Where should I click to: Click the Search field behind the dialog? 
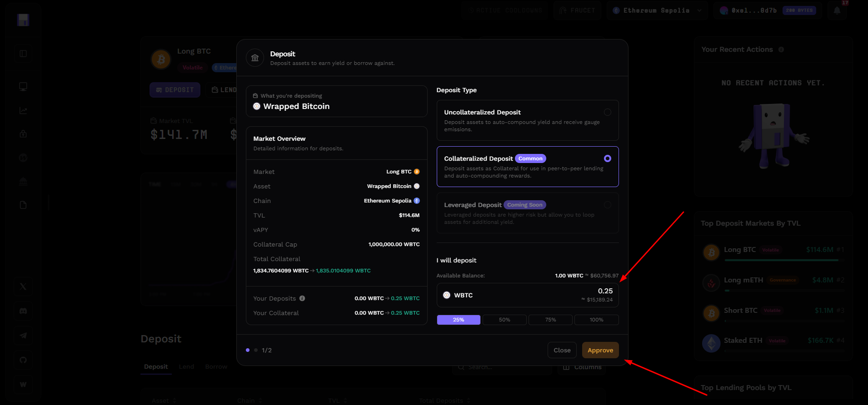pyautogui.click(x=502, y=367)
